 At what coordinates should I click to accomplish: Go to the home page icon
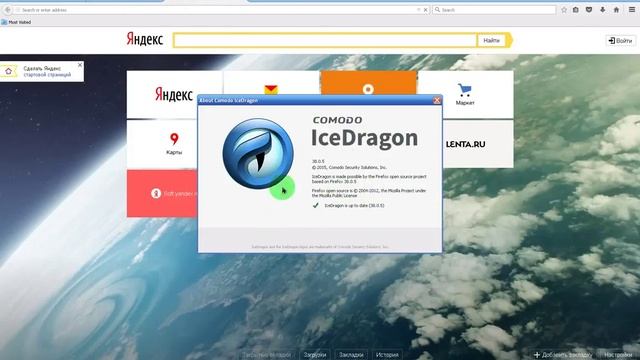point(616,10)
